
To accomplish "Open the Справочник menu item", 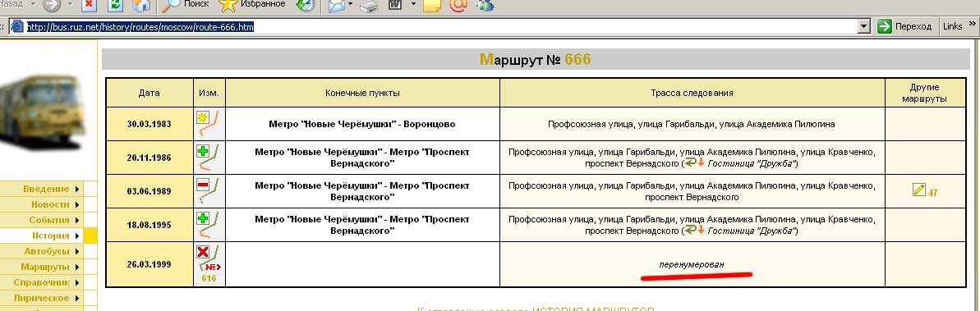I will (x=41, y=282).
